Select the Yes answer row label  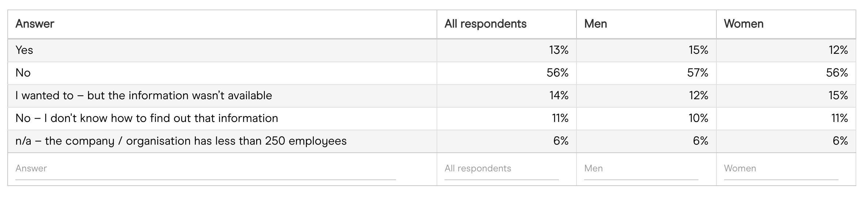pyautogui.click(x=24, y=50)
